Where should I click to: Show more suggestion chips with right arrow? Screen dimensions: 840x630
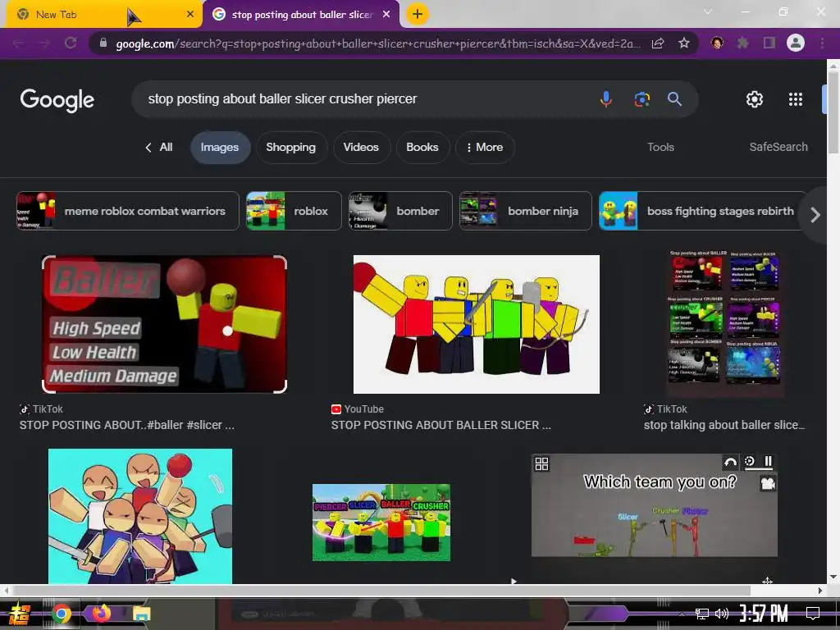point(815,215)
